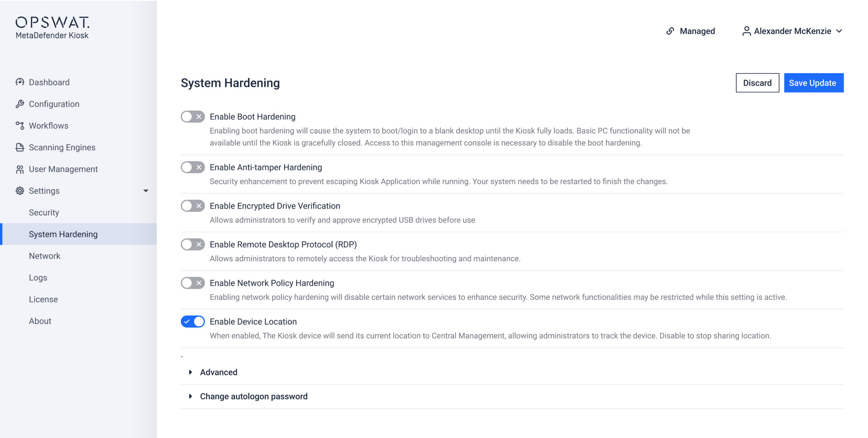
Task: Click the user profile avatar icon
Action: pos(746,31)
